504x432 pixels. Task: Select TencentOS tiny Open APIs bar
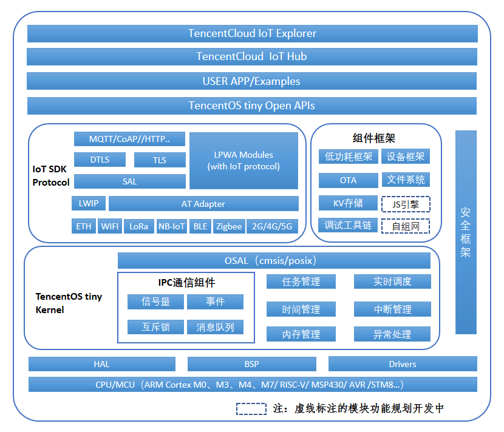[x=252, y=106]
